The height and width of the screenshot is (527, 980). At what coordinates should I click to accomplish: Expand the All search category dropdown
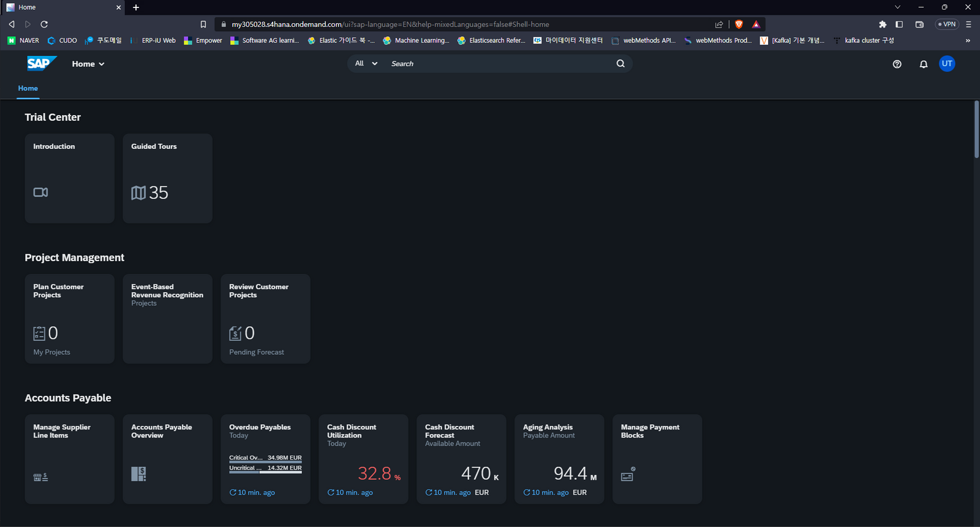[x=366, y=64]
